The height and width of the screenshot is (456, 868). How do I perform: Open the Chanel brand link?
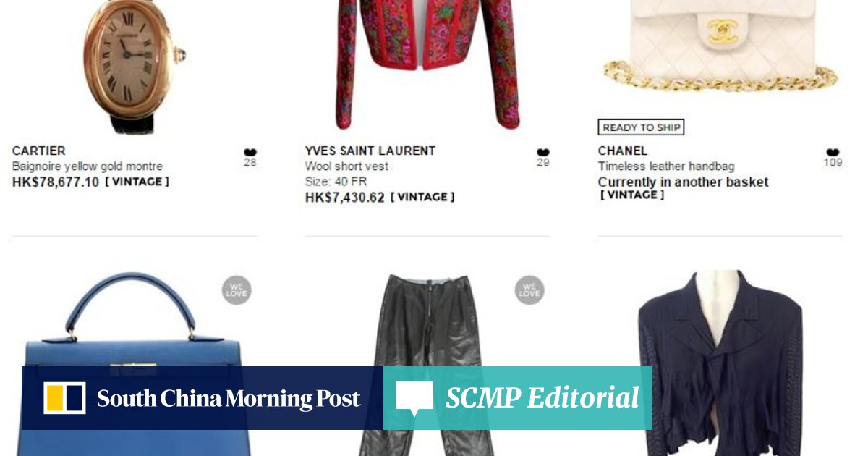click(x=623, y=151)
